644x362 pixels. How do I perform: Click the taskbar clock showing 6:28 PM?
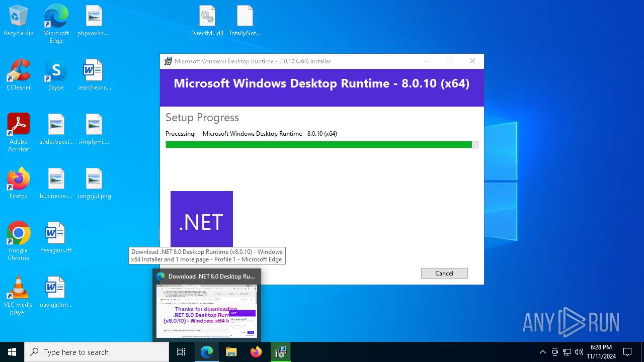601,352
